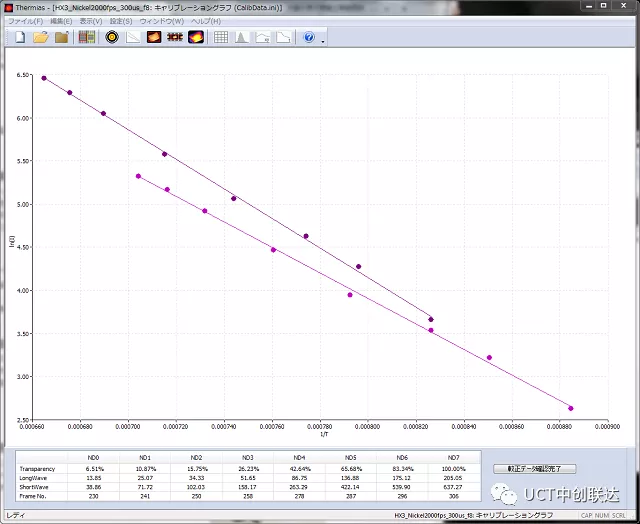
Task: Click the Thermias application icon in title bar
Action: pyautogui.click(x=8, y=7)
